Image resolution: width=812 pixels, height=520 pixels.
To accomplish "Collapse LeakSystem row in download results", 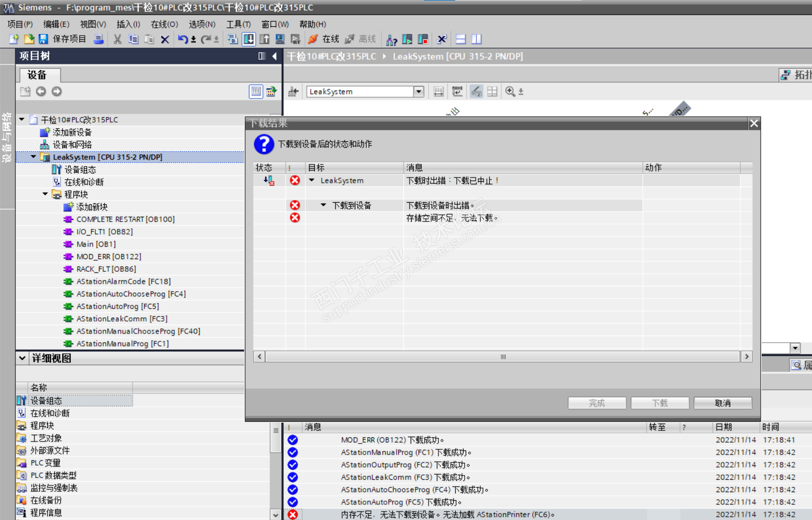I will point(312,180).
